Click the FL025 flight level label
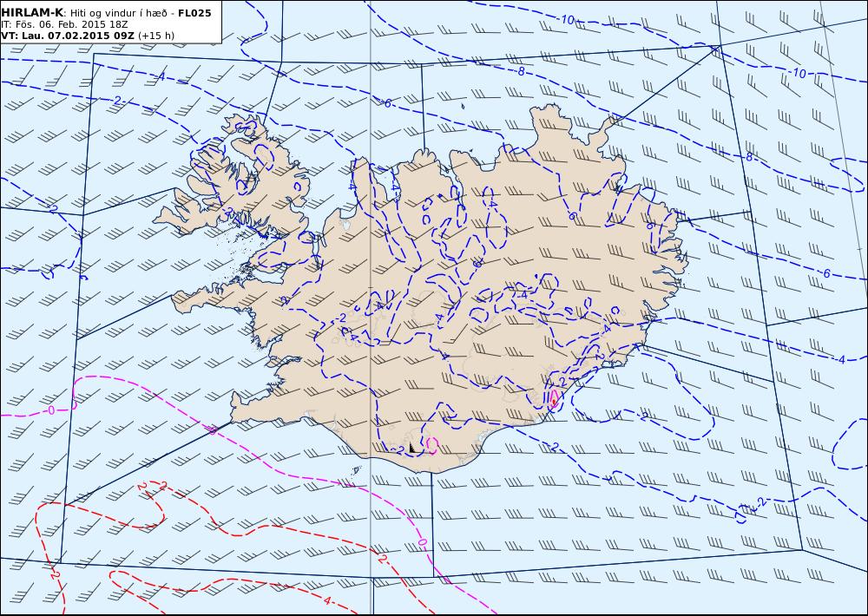 click(194, 13)
